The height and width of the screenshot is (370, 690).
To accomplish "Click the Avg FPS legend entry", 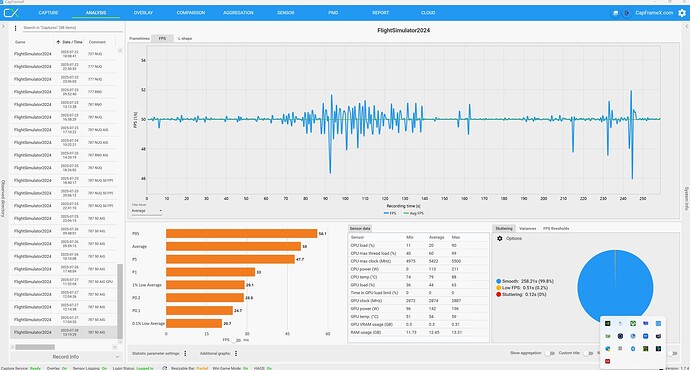I will pyautogui.click(x=414, y=213).
